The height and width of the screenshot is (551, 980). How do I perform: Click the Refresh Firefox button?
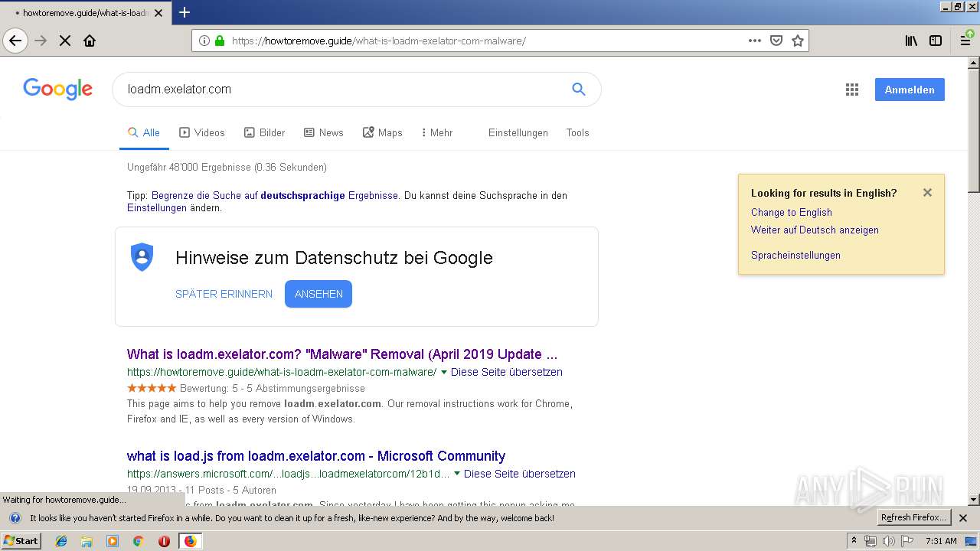pos(914,518)
